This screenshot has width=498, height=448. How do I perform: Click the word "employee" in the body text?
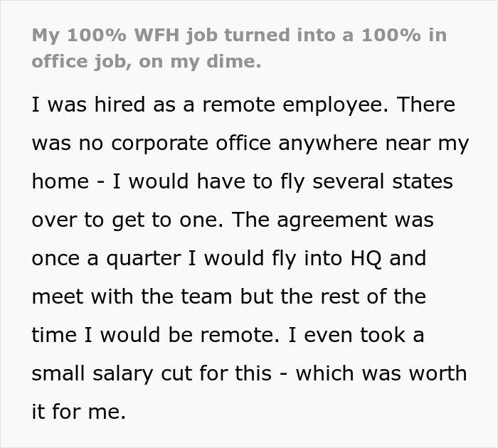tap(332, 105)
